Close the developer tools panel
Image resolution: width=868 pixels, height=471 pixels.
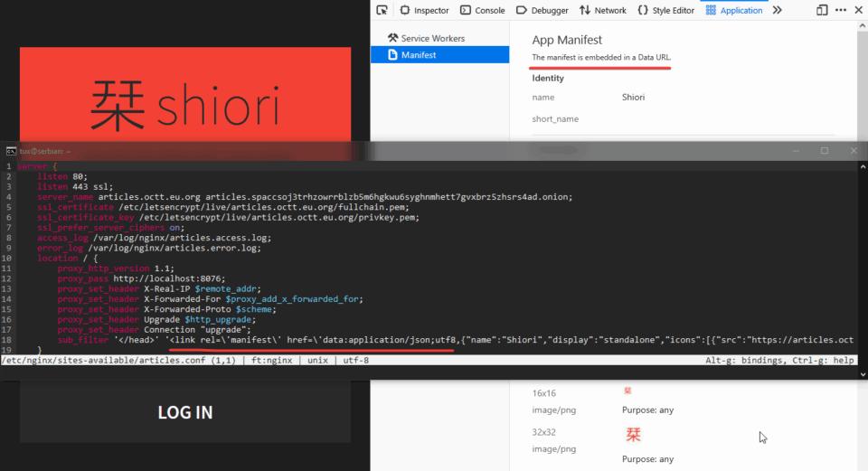coord(859,10)
